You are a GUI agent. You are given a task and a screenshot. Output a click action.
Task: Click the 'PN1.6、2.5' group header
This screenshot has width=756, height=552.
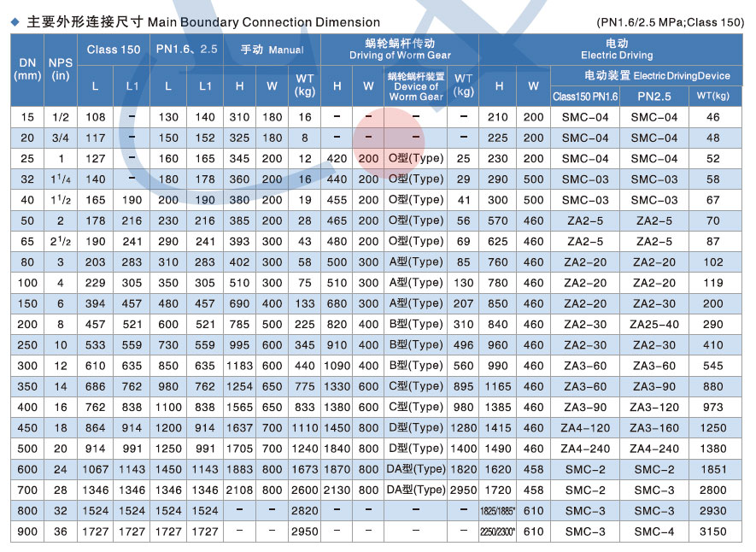(186, 50)
